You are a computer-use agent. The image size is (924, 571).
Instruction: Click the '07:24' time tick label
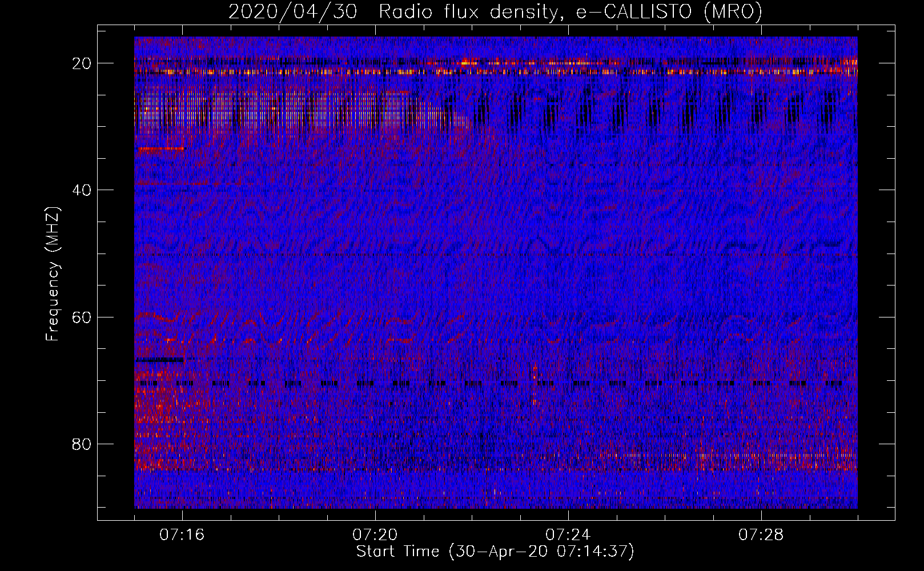[x=568, y=534]
